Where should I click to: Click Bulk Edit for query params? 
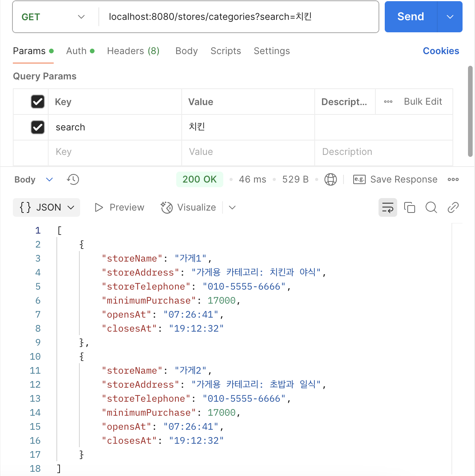pyautogui.click(x=423, y=102)
